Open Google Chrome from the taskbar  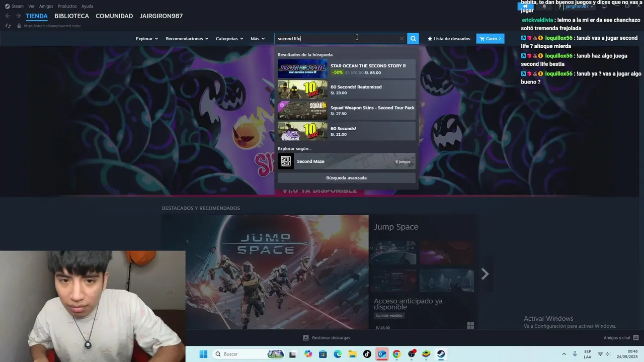[x=396, y=354]
